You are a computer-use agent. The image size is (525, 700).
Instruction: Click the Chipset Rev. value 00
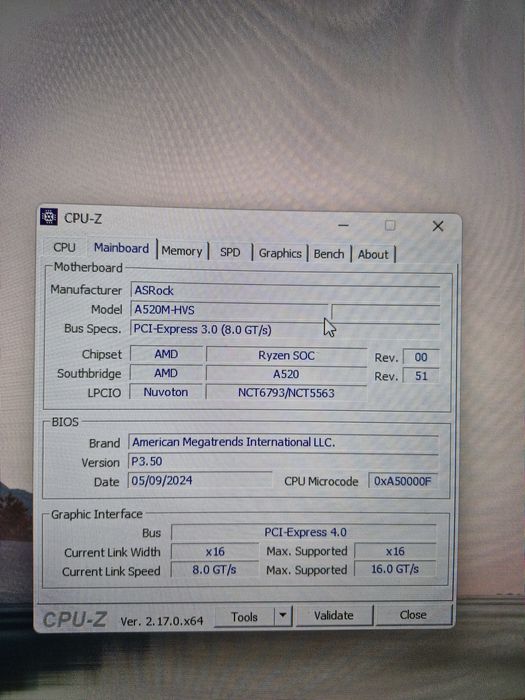421,357
